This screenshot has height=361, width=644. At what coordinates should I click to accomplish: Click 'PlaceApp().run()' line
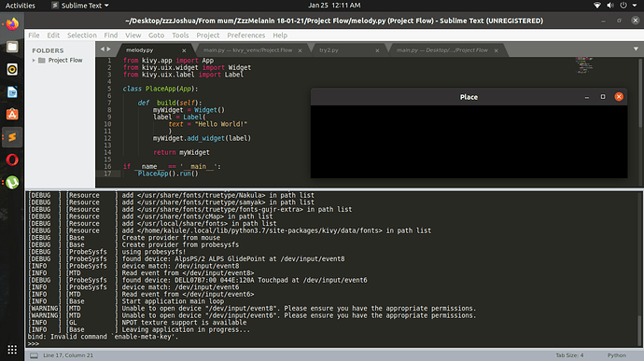pyautogui.click(x=168, y=174)
